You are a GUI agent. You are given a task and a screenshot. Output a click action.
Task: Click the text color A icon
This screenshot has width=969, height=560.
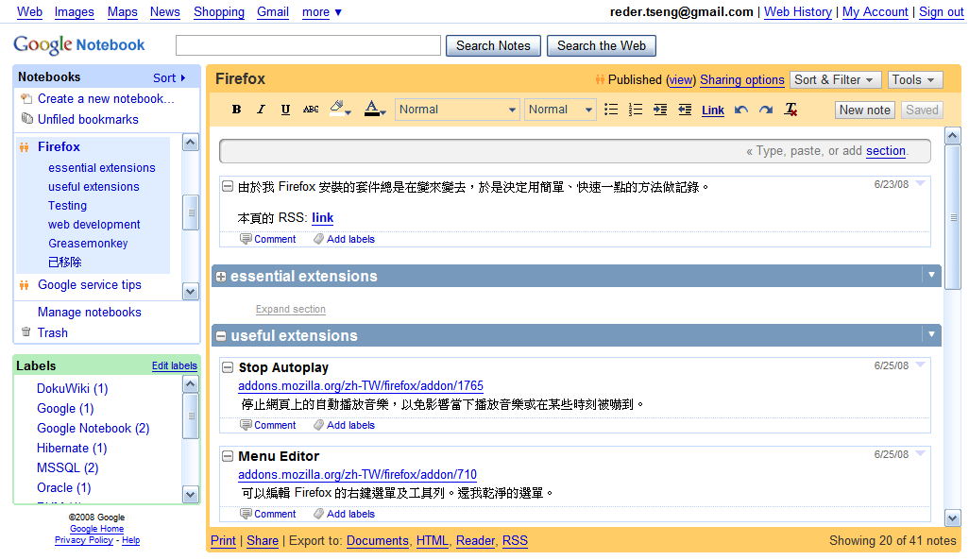(x=374, y=109)
